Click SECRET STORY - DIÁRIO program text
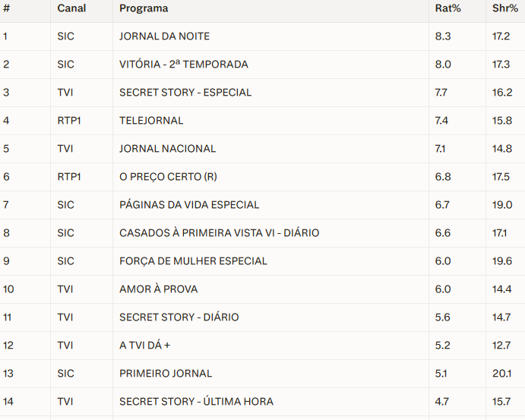525x420 pixels. tap(179, 317)
